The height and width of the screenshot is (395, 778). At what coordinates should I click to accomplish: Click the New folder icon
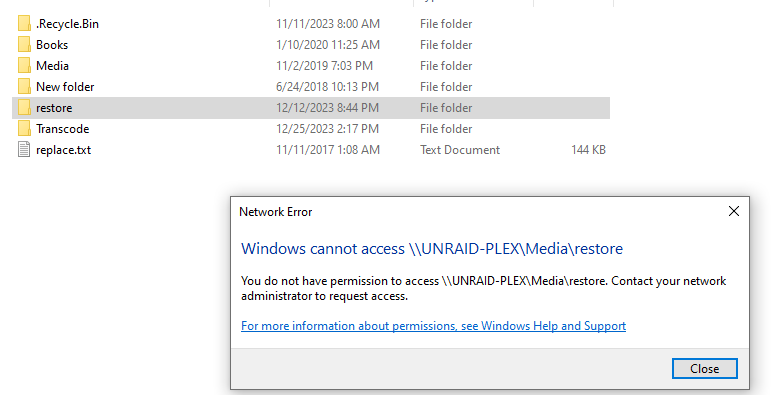point(24,86)
